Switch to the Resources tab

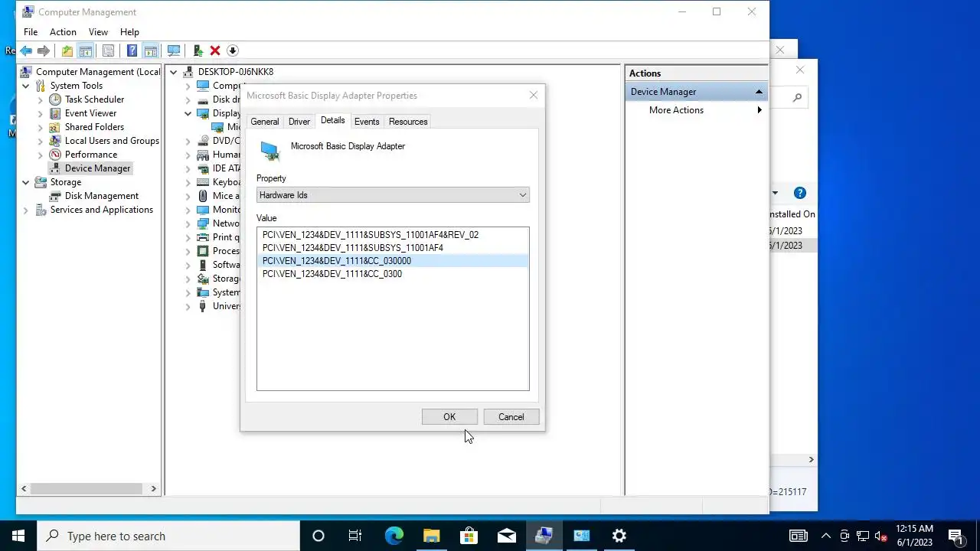point(408,122)
